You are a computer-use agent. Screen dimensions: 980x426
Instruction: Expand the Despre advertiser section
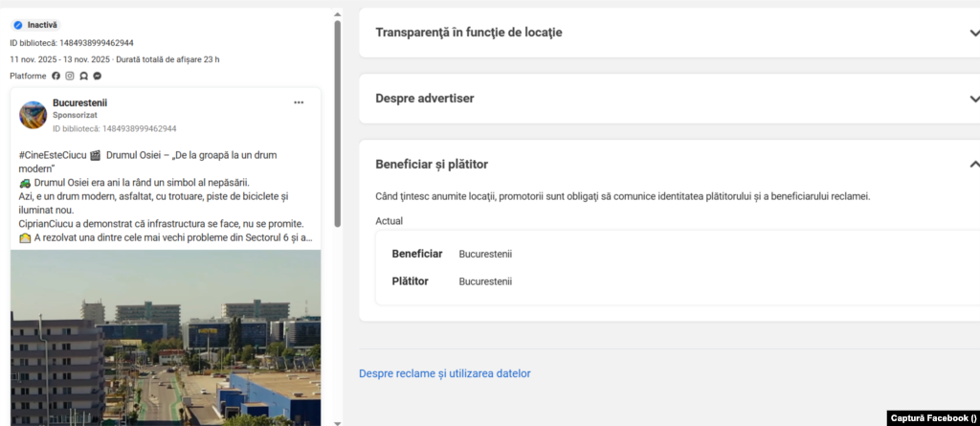tap(974, 99)
